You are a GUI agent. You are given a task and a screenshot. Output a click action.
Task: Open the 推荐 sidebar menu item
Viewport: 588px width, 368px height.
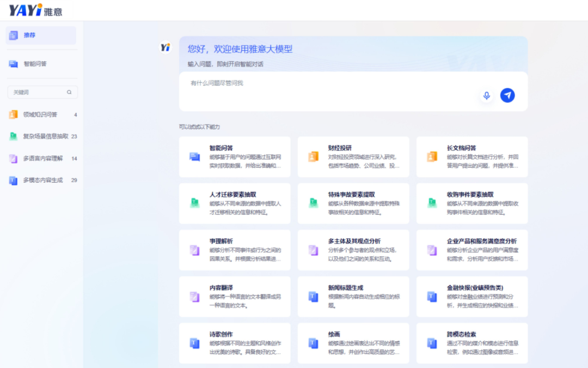41,35
